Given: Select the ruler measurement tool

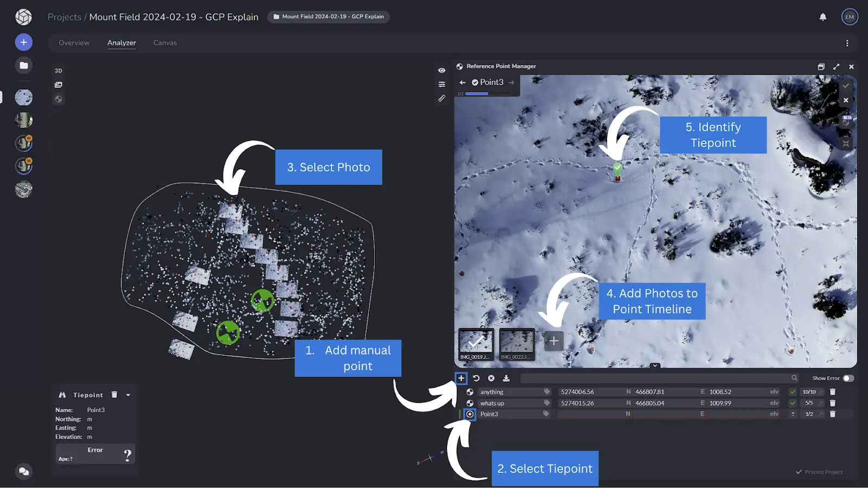Looking at the screenshot, I should point(442,99).
